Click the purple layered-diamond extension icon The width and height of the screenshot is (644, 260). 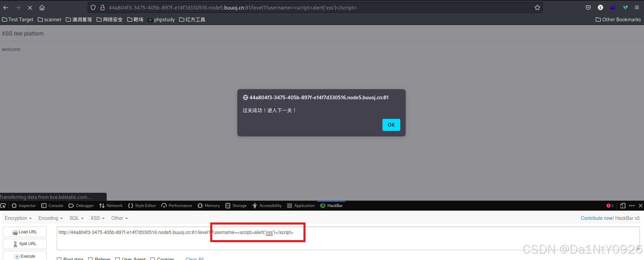coord(613,7)
